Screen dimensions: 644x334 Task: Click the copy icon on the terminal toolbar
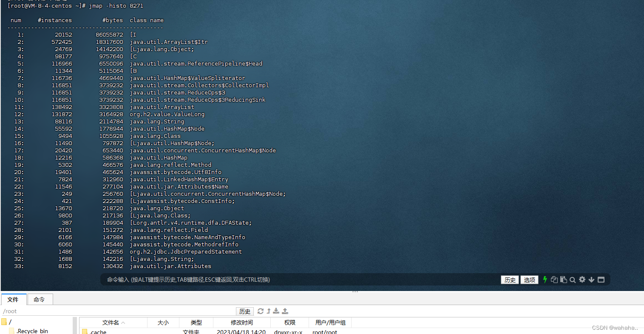click(x=554, y=280)
